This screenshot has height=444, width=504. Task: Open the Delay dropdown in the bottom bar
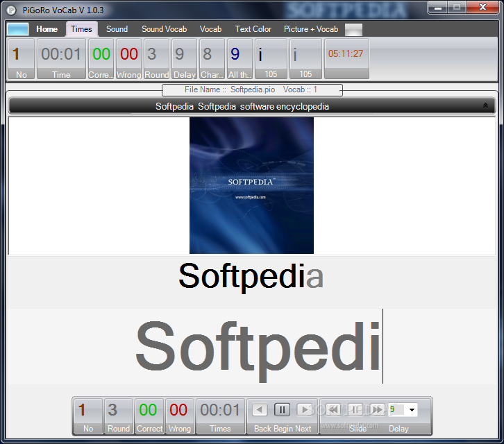tap(412, 409)
